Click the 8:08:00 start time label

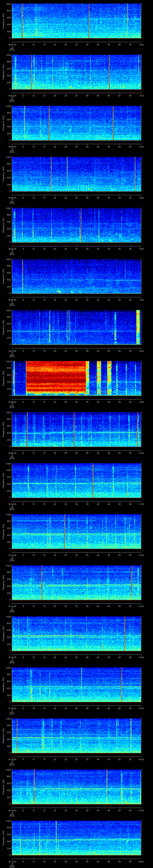[x=12, y=402]
